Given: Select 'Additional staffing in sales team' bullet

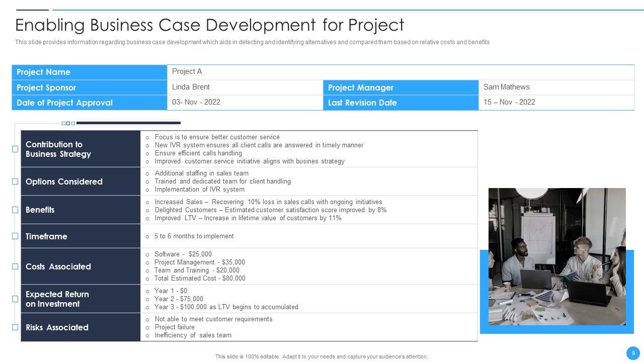Looking at the screenshot, I should [201, 173].
